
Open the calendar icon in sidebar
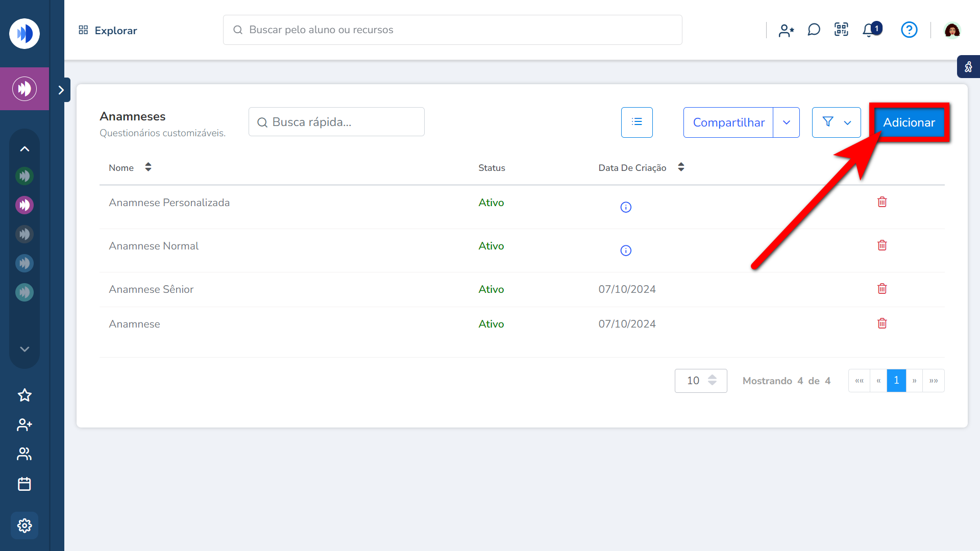pos(24,484)
